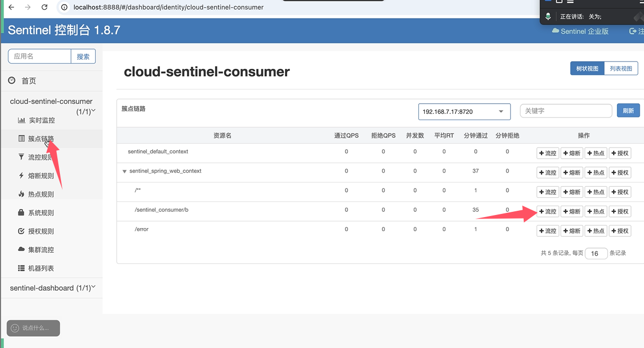The height and width of the screenshot is (348, 644).
Task: Click the 关键字 keyword input
Action: pos(566,111)
